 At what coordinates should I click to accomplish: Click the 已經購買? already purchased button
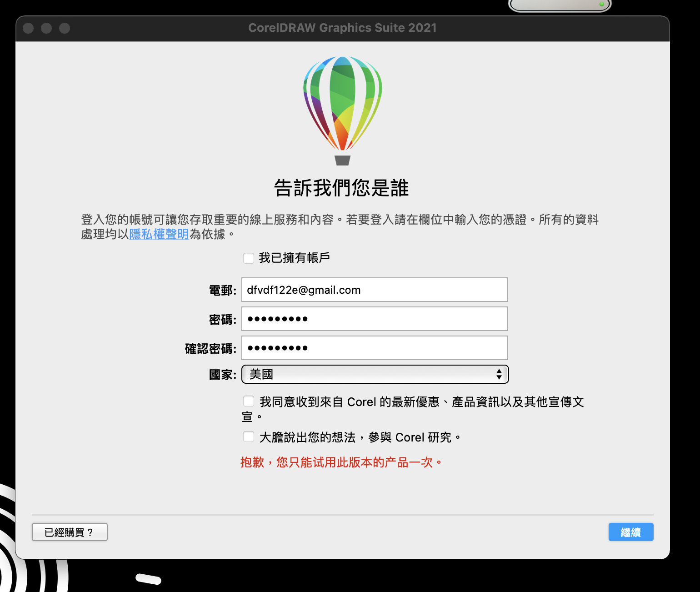[69, 532]
